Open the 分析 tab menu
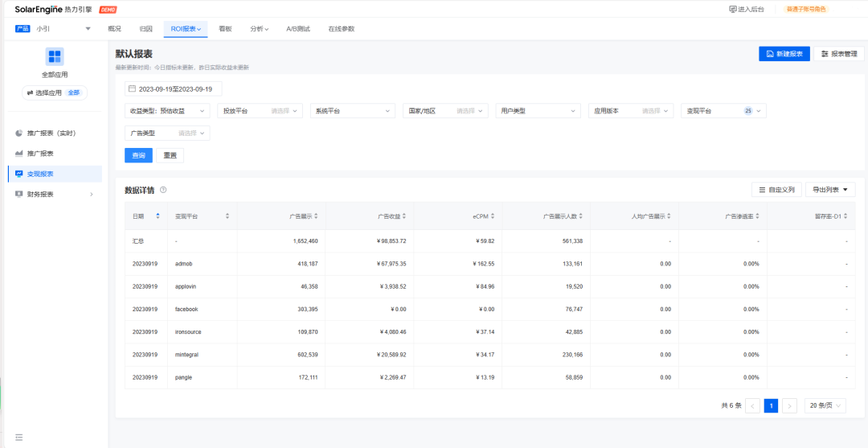The image size is (868, 448). [259, 29]
